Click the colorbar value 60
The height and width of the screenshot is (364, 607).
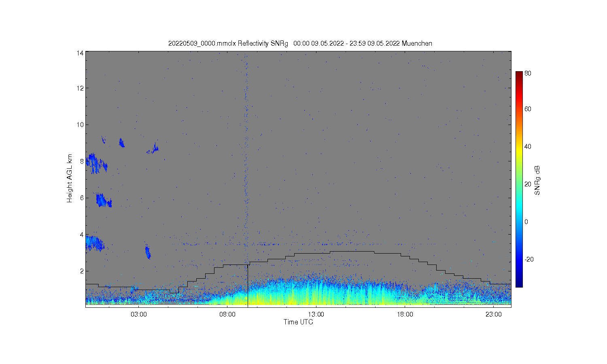pos(528,109)
